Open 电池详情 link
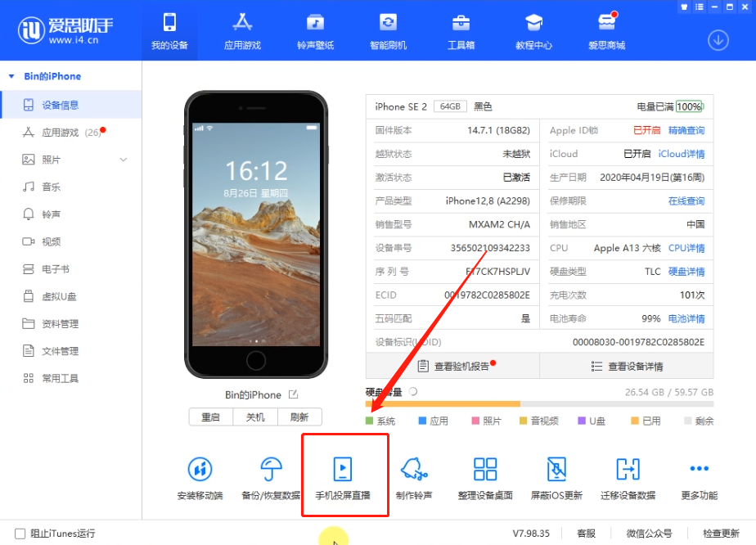The width and height of the screenshot is (756, 545). point(686,318)
